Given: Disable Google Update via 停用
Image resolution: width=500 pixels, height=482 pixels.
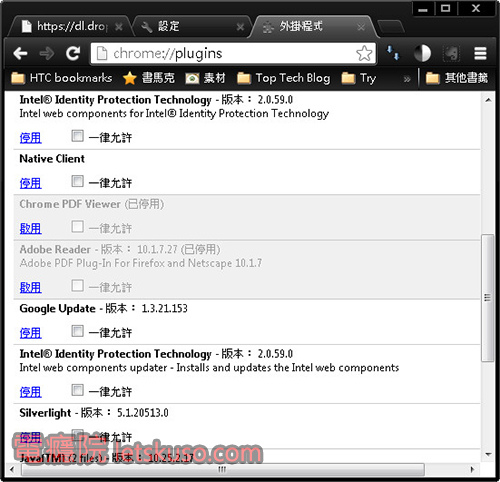Looking at the screenshot, I should (x=30, y=333).
